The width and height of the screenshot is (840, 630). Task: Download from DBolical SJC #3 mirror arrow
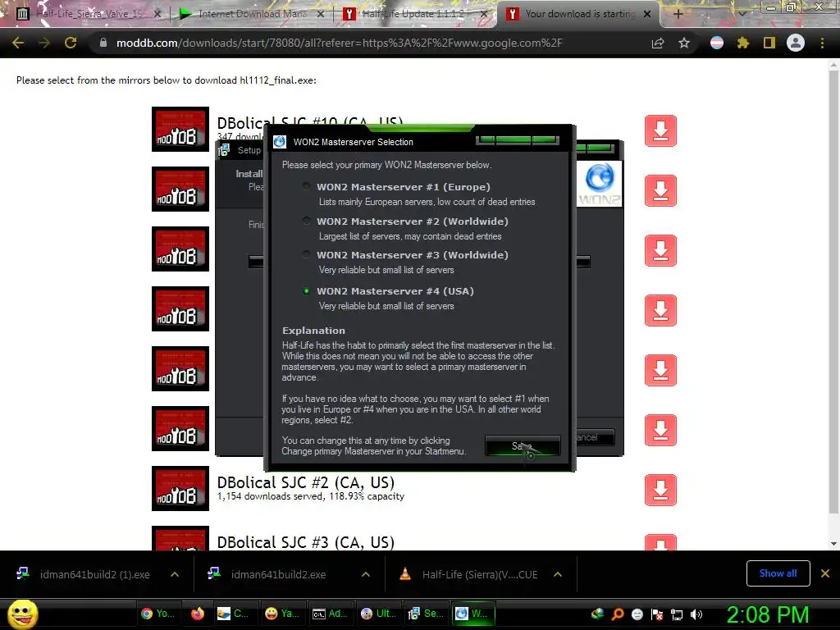(x=660, y=542)
